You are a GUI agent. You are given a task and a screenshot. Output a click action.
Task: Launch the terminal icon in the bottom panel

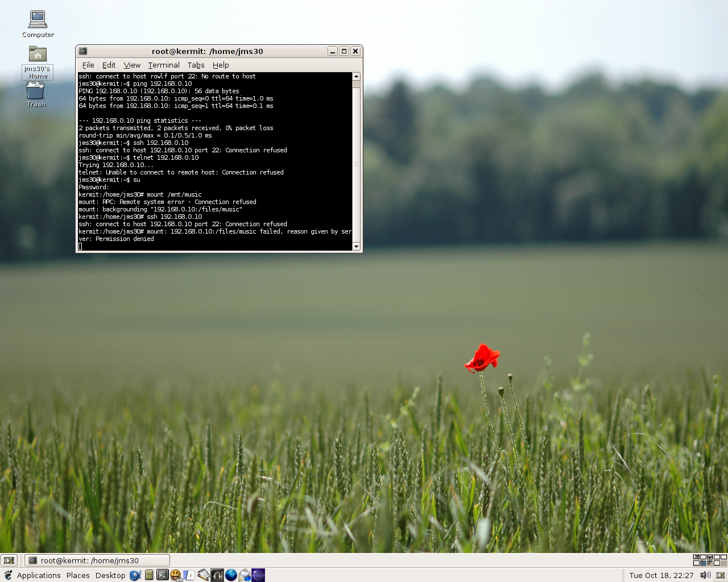(163, 575)
